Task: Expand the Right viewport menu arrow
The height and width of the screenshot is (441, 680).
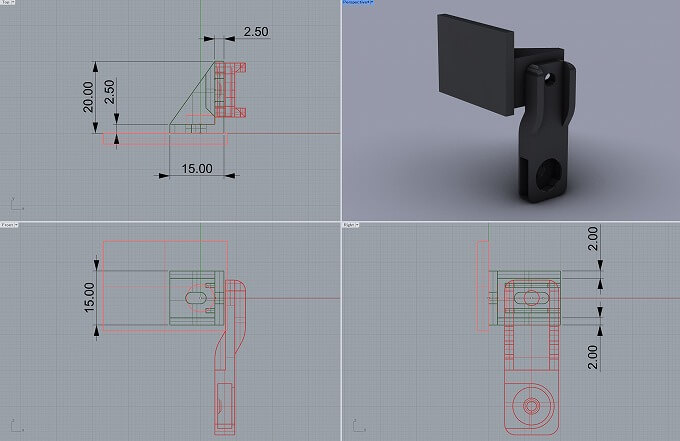Action: [359, 225]
